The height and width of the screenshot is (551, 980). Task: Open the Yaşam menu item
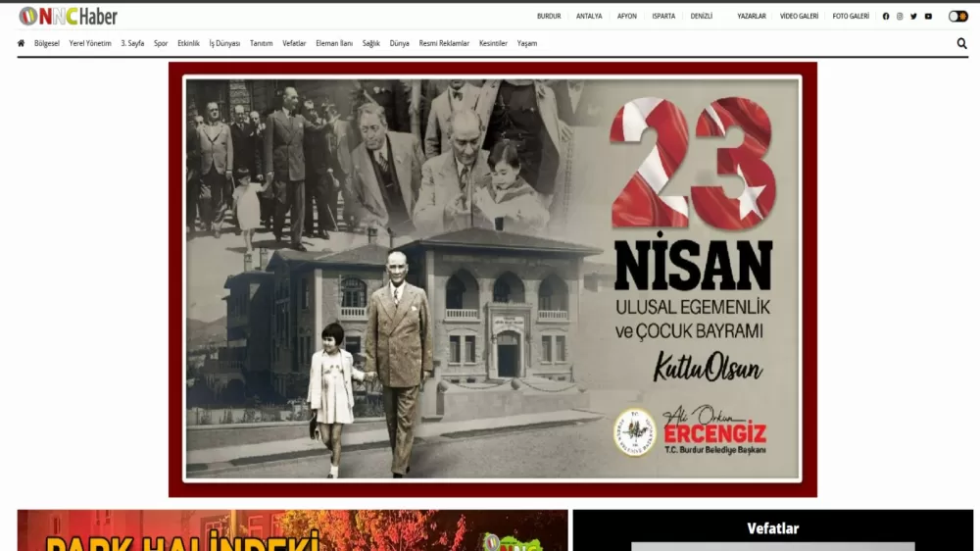coord(527,43)
